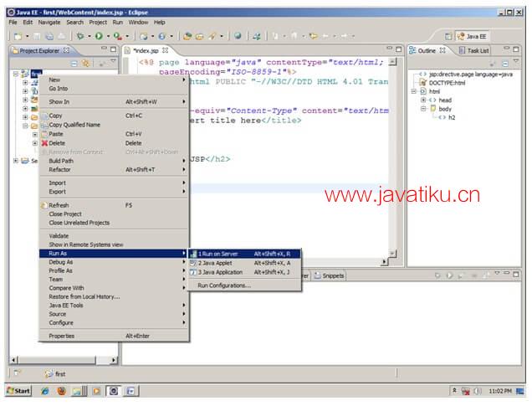This screenshot has height=406, width=532.
Task: Select jsp:directive.page node in Outline
Action: click(x=471, y=74)
